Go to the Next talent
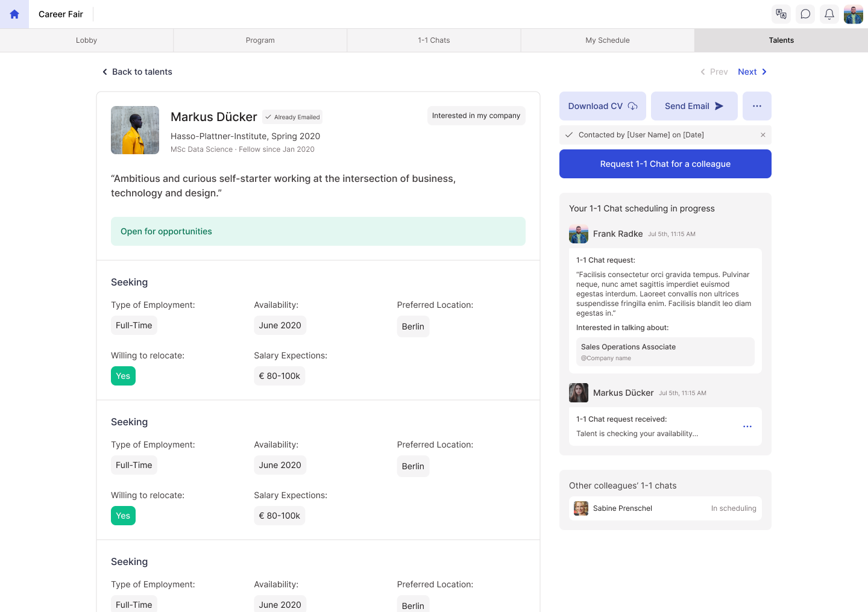The height and width of the screenshot is (612, 868). (x=752, y=72)
